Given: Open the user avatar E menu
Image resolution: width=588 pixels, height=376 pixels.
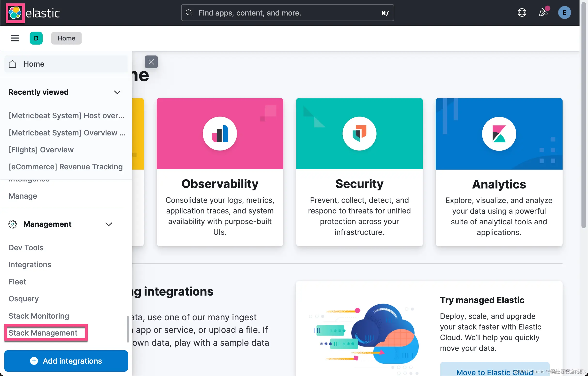Looking at the screenshot, I should coord(564,13).
